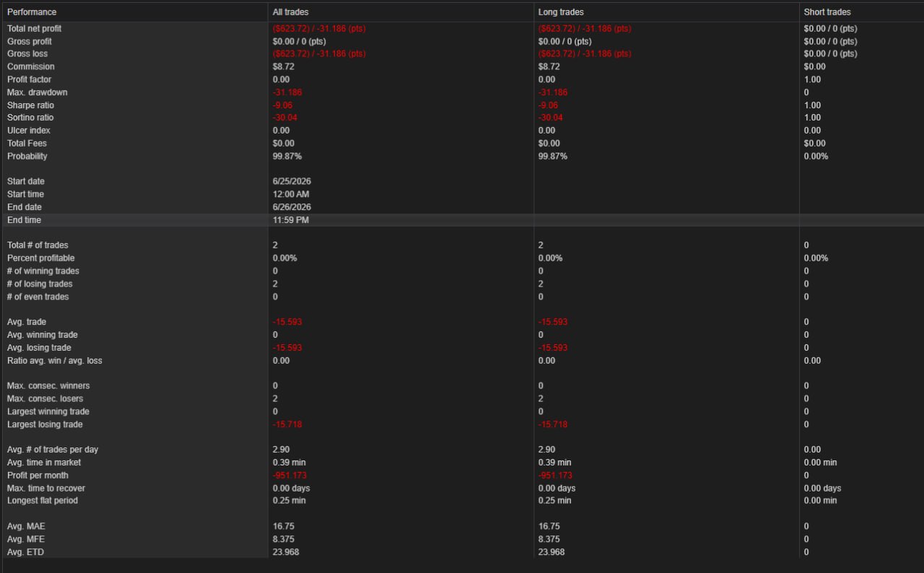Select the Sharpe ratio row label
The height and width of the screenshot is (573, 924).
click(30, 105)
